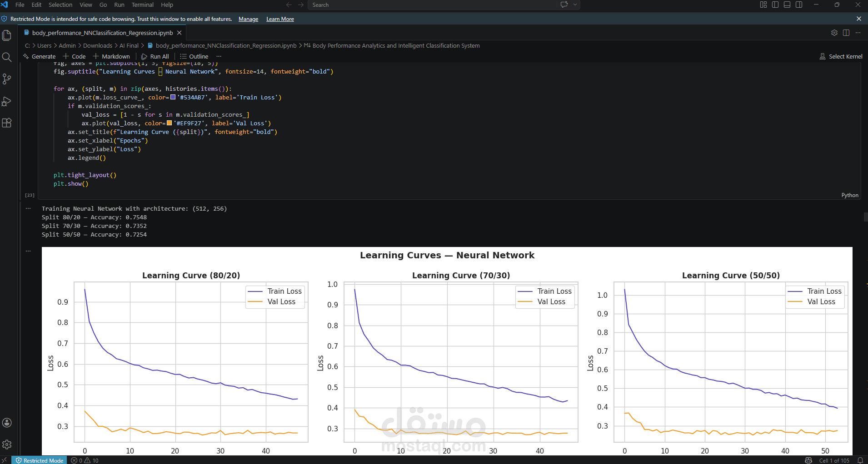The width and height of the screenshot is (868, 464).
Task: Click the vertical scrollbar thumb of the notebook
Action: 865,217
